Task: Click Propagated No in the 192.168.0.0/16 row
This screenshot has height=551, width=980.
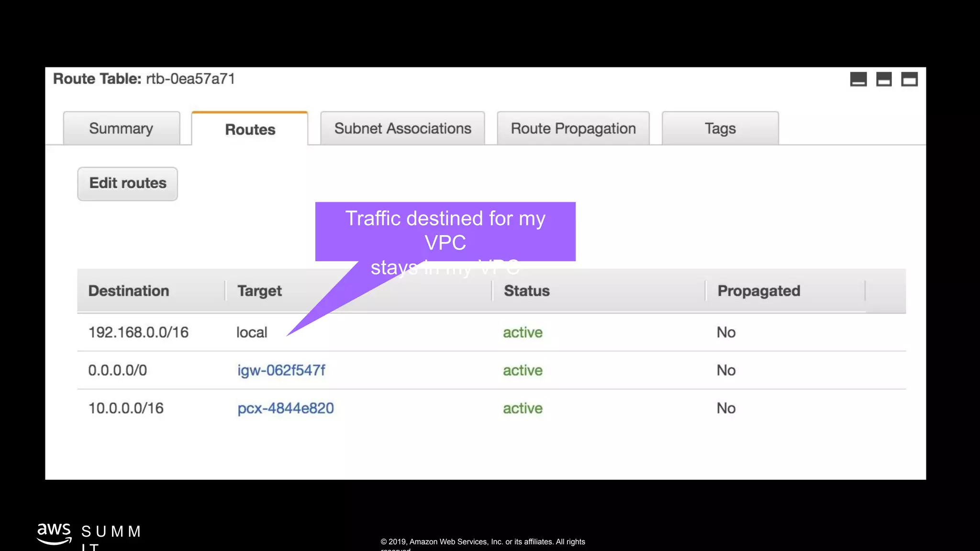Action: tap(726, 332)
